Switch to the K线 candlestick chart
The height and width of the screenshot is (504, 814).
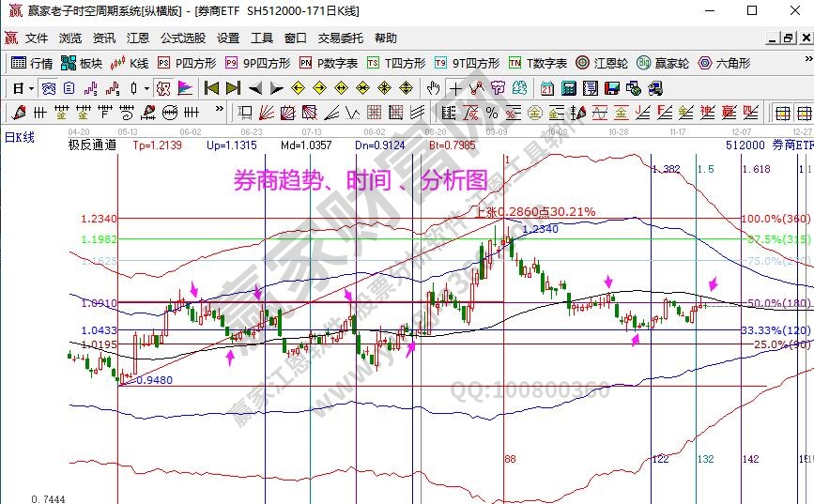tap(130, 63)
